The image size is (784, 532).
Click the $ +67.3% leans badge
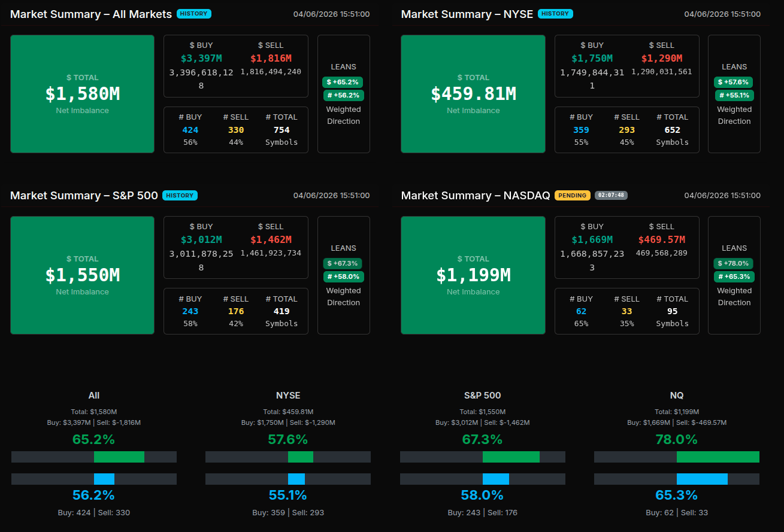pos(343,263)
